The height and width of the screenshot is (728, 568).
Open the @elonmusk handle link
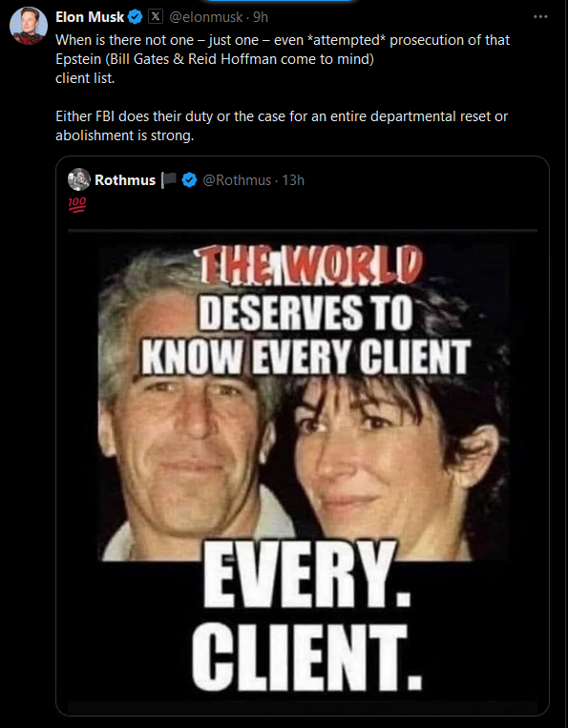206,17
